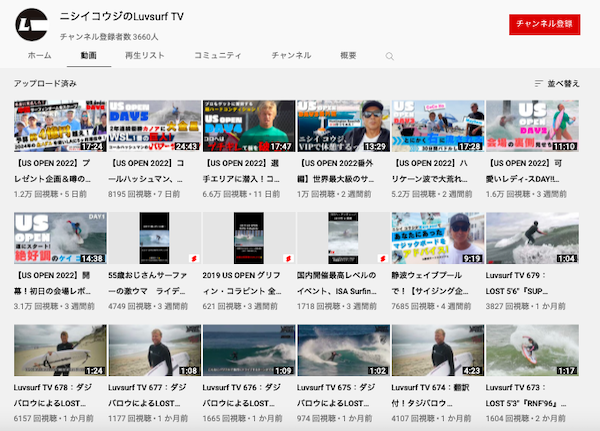Click the 5.2万 回視聴・2 週間前 metadata
Viewport: 600px width, 431px height.
[432, 194]
